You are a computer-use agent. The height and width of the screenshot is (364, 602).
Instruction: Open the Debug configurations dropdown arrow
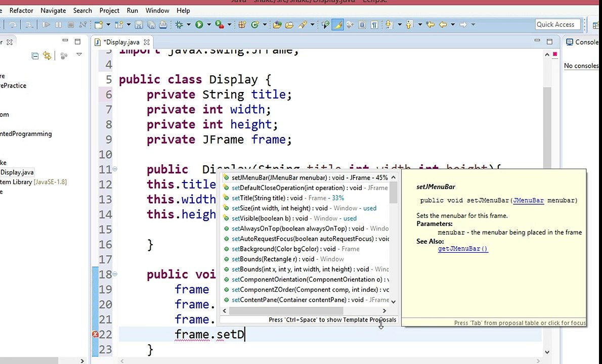189,25
